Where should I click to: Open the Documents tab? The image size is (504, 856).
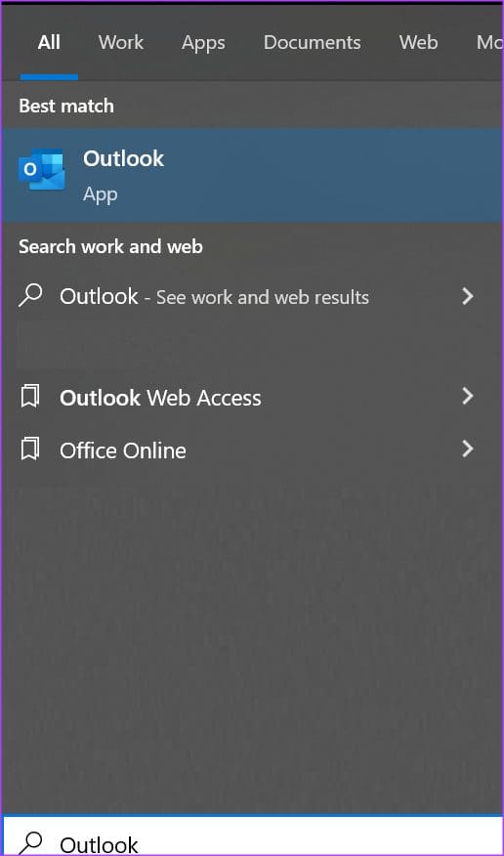pos(312,43)
